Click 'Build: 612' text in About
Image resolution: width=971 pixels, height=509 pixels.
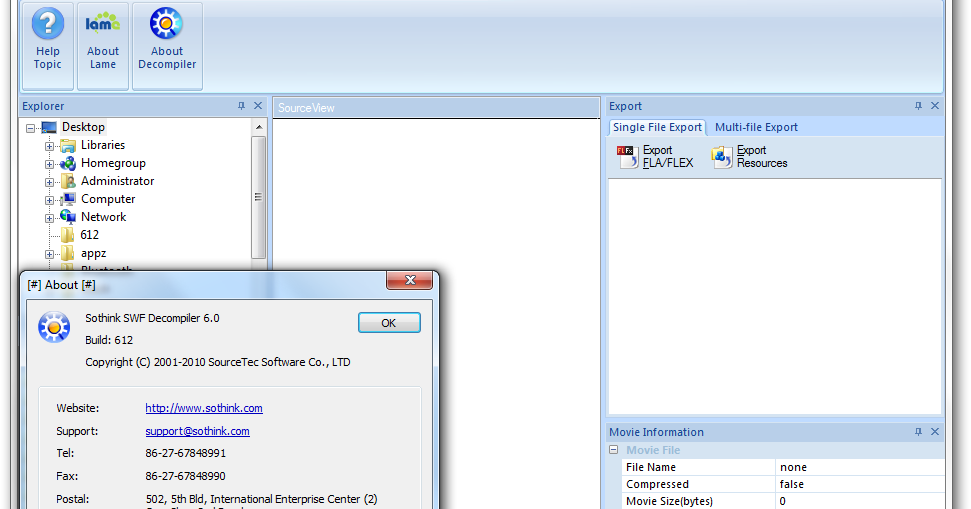[x=109, y=340]
